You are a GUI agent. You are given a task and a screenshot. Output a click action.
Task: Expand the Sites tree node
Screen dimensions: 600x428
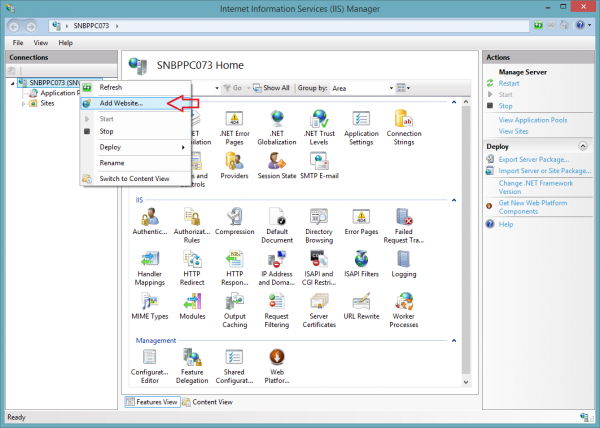tap(23, 104)
